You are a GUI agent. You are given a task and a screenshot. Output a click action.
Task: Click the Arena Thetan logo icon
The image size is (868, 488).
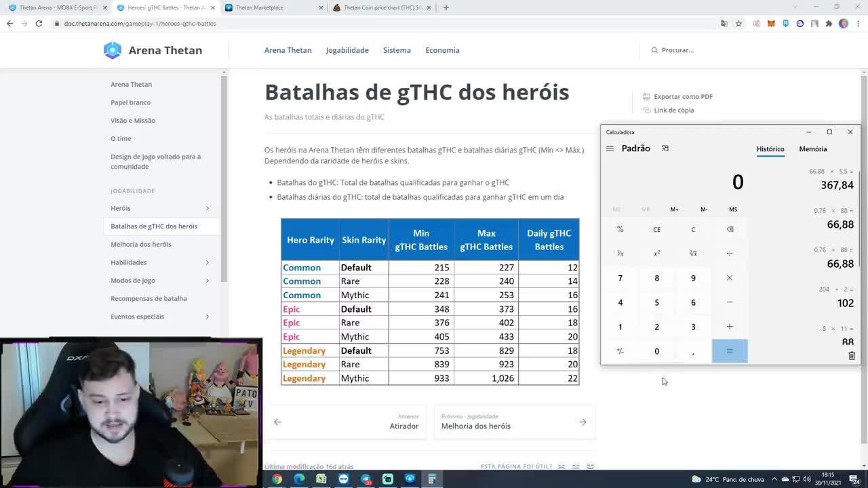click(x=113, y=50)
